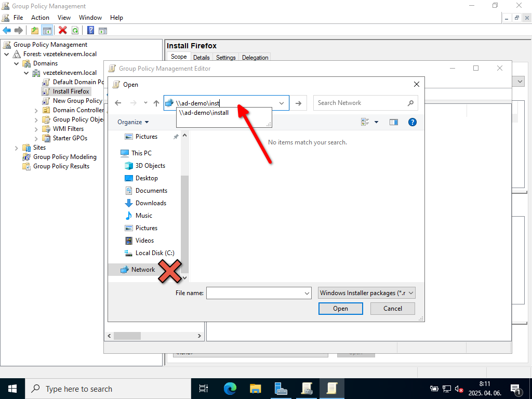Click the red X delete toolbar icon
Image resolution: width=532 pixels, height=399 pixels.
coord(63,31)
